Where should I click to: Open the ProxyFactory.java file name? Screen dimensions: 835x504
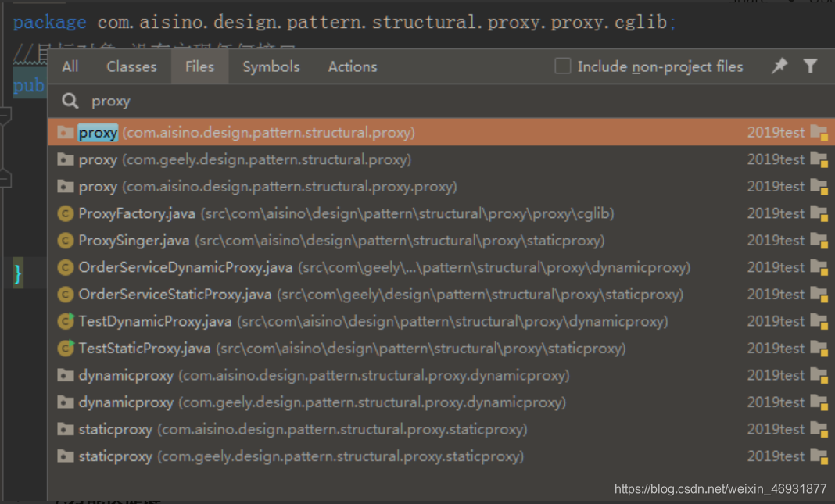[137, 213]
